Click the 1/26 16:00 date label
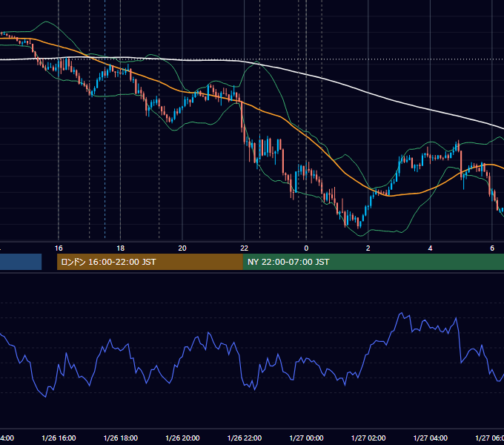The image size is (504, 445). (x=59, y=438)
